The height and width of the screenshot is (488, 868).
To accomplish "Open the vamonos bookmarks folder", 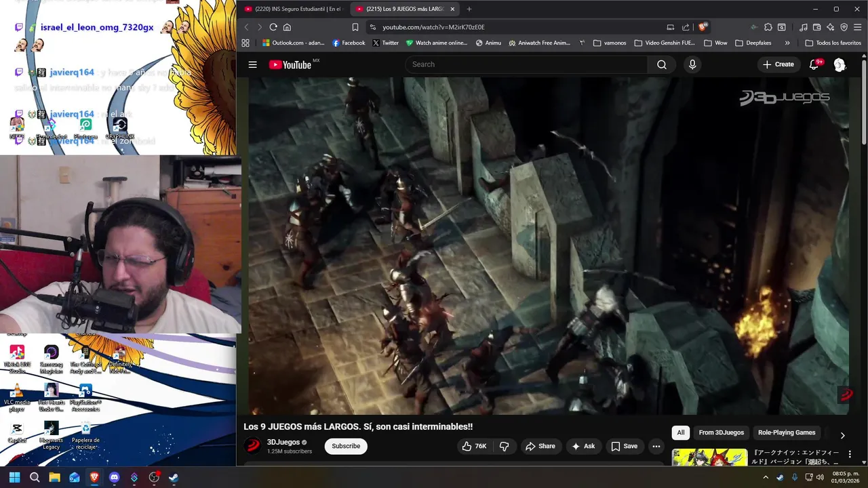I will pyautogui.click(x=610, y=43).
